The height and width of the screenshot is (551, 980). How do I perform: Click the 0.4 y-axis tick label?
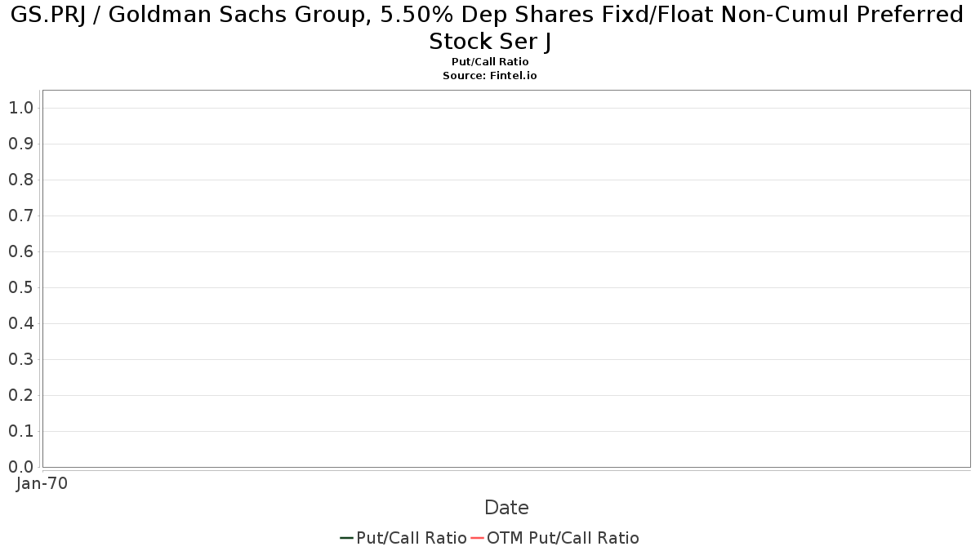click(x=20, y=323)
